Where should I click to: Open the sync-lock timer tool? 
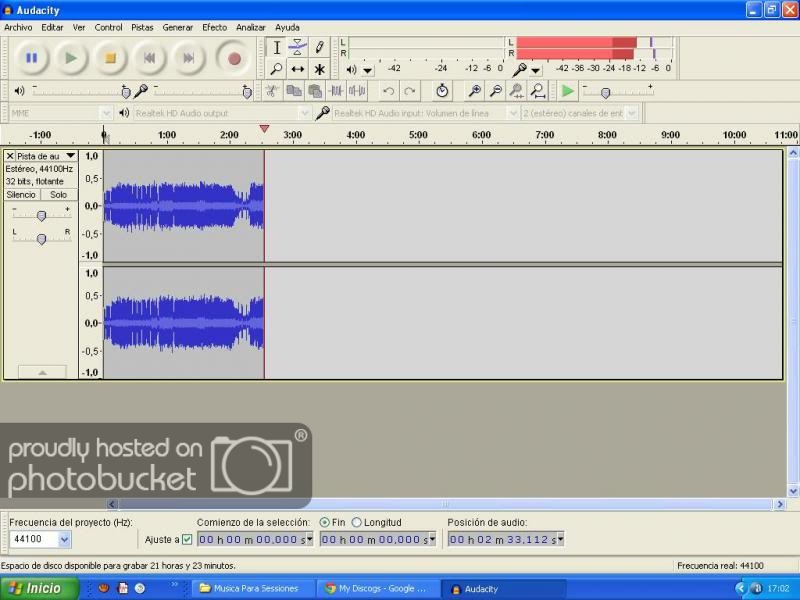tap(442, 91)
